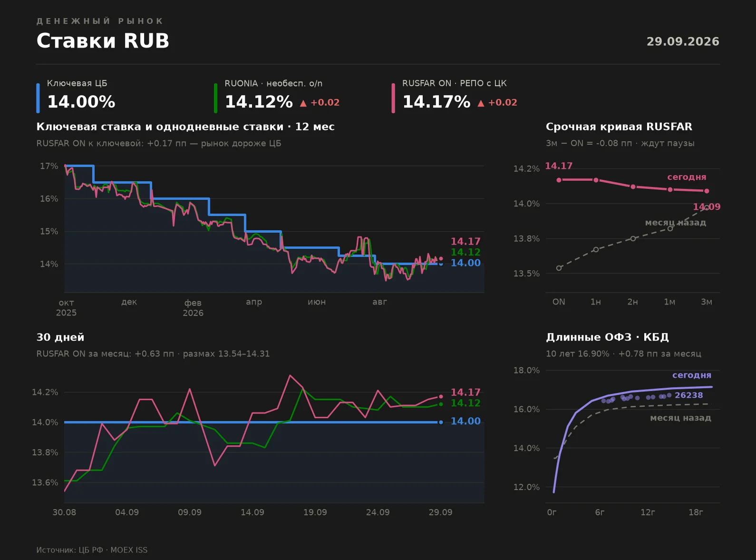Click the '1м' tenor axis label
The width and height of the screenshot is (756, 560).
(669, 302)
